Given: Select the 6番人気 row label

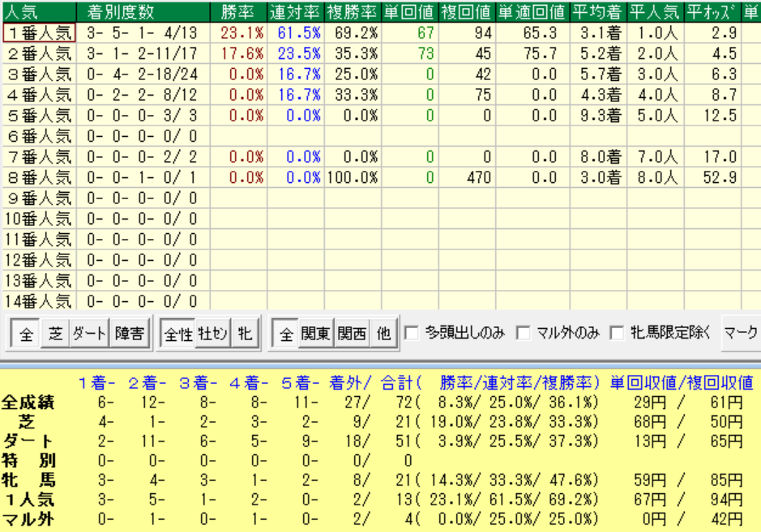Looking at the screenshot, I should click(40, 136).
